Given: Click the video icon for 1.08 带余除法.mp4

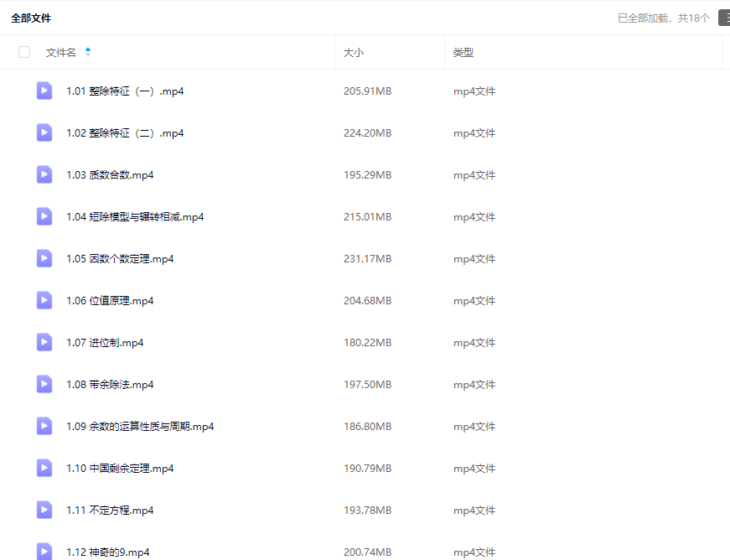Looking at the screenshot, I should 44,385.
